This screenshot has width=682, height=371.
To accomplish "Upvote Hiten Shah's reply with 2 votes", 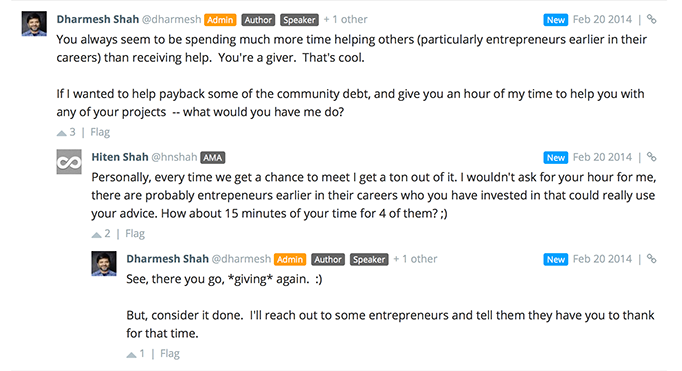I will 96,234.
